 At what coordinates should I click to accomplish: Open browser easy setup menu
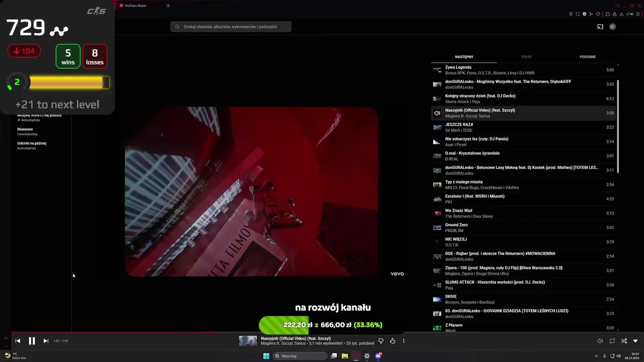[639, 14]
